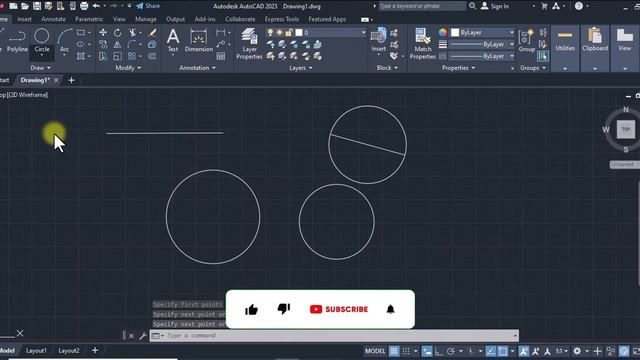Click Sign In
This screenshot has height=360, width=640.
[495, 6]
